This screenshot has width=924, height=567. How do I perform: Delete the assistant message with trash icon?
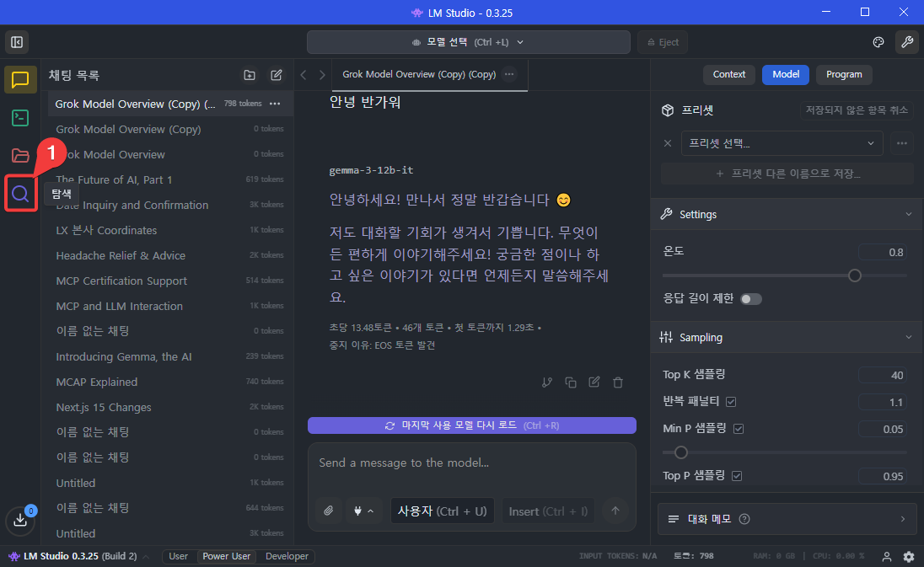[x=617, y=382]
